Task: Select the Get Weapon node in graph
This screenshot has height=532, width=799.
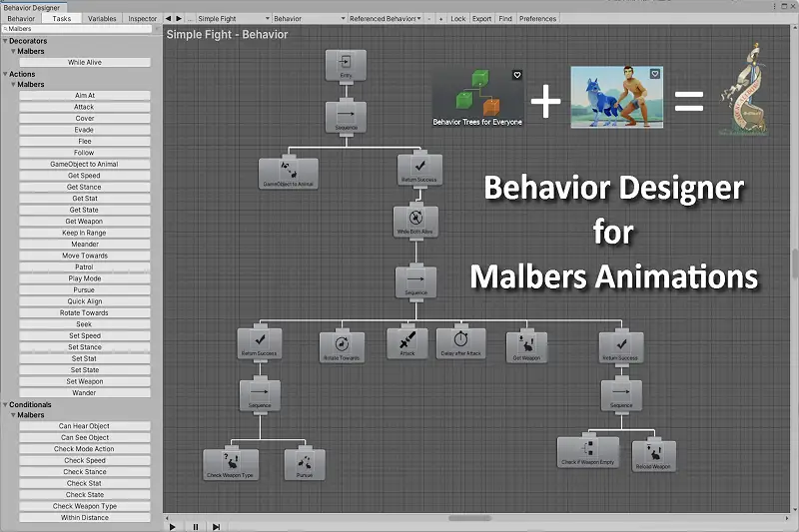Action: [526, 347]
